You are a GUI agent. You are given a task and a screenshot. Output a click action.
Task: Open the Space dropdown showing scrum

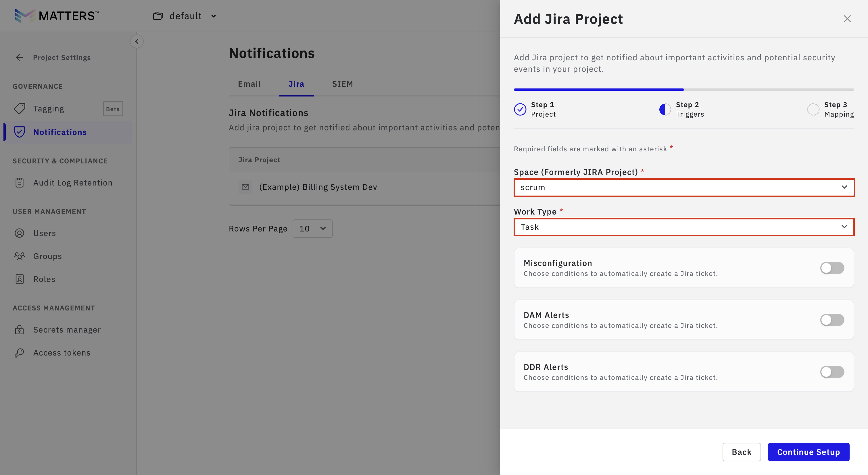point(684,188)
